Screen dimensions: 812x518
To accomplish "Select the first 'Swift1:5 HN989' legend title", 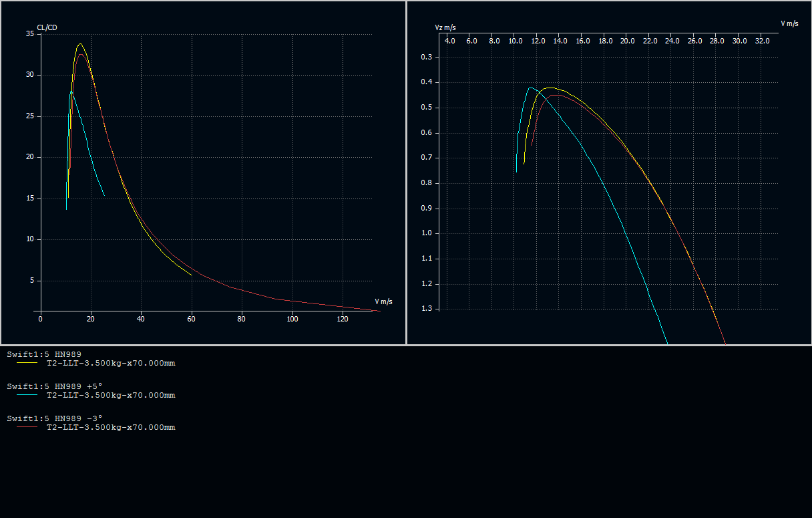I will (43, 354).
